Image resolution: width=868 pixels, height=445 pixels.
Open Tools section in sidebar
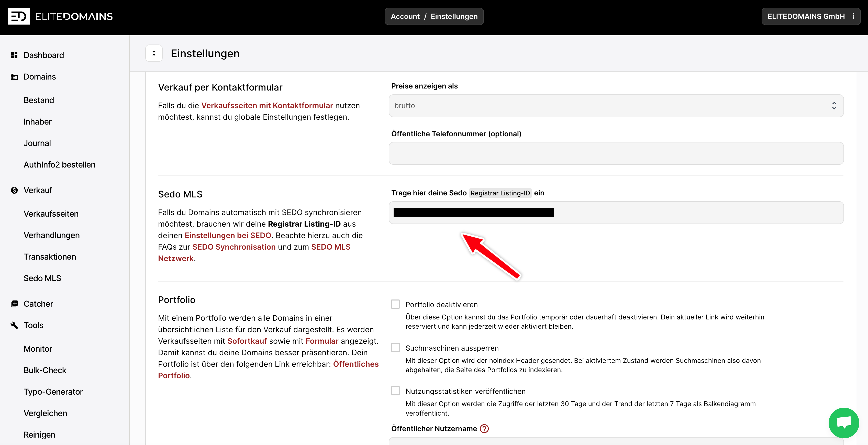coord(33,325)
